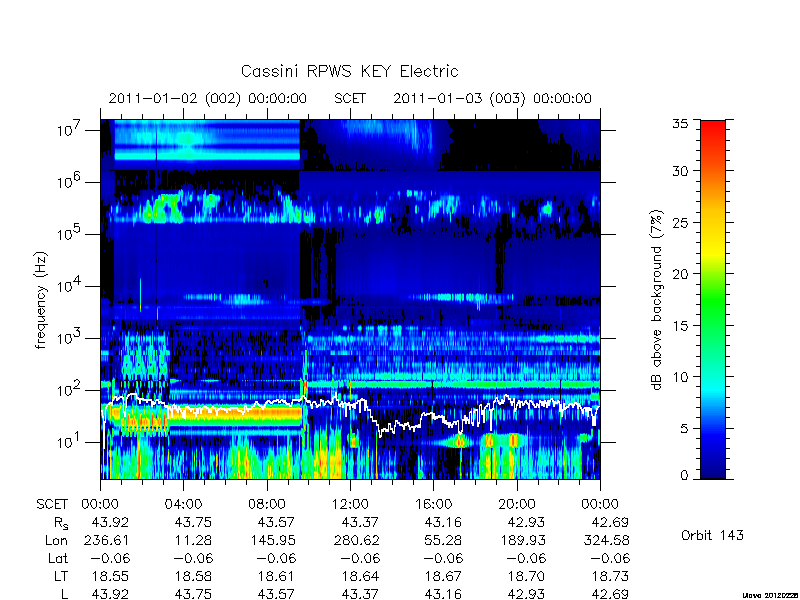Click the 'frequency (Hz)' axis label
This screenshot has height=600, width=800.
(x=41, y=300)
